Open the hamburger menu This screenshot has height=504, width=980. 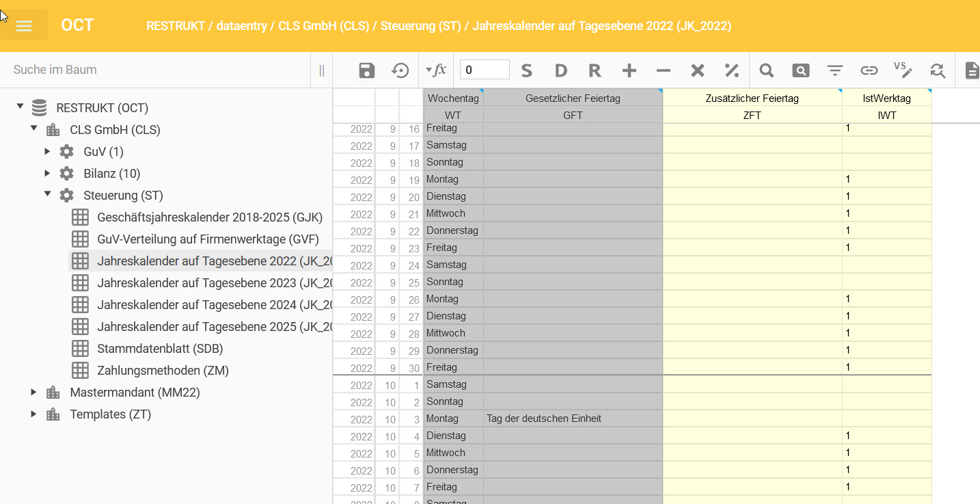pos(24,26)
